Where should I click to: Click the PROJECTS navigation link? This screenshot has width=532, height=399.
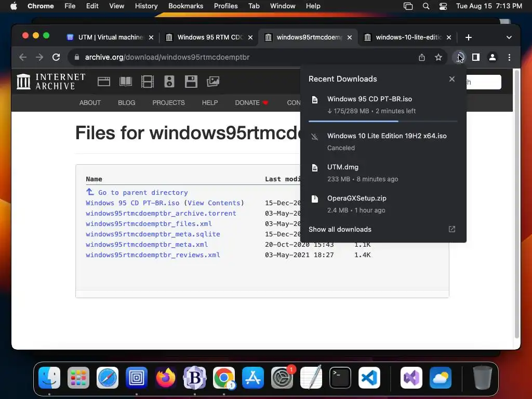coord(169,103)
